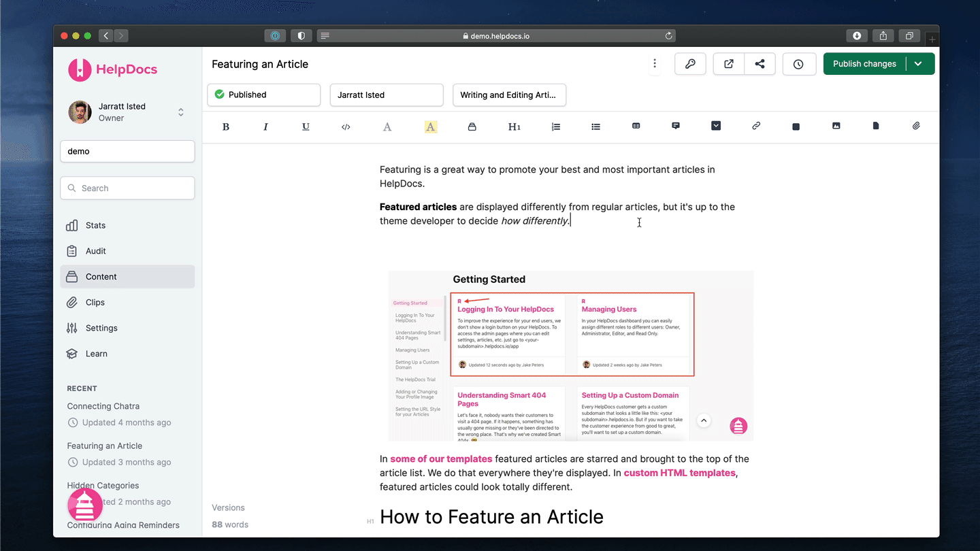Image resolution: width=980 pixels, height=551 pixels.
Task: Open Settings in the sidebar
Action: [127, 328]
